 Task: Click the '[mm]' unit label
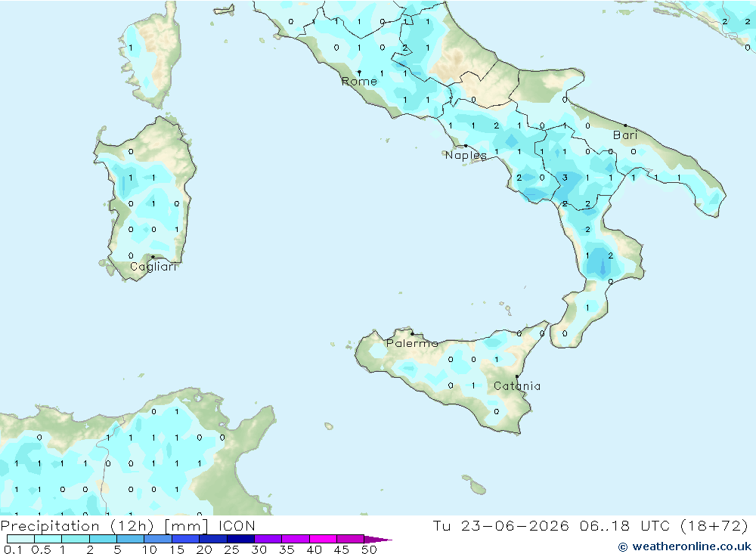(x=186, y=525)
